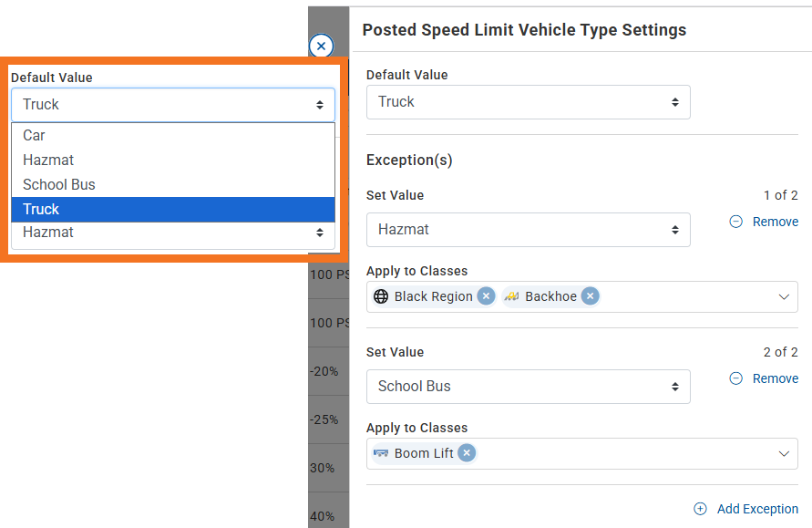This screenshot has height=528, width=812.
Task: Open the Set Value dropdown showing School Bus
Action: click(529, 387)
